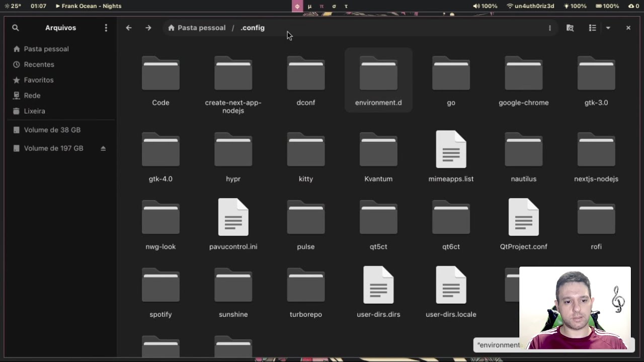Click the brightness 100% indicator
The image size is (644, 362).
575,6
